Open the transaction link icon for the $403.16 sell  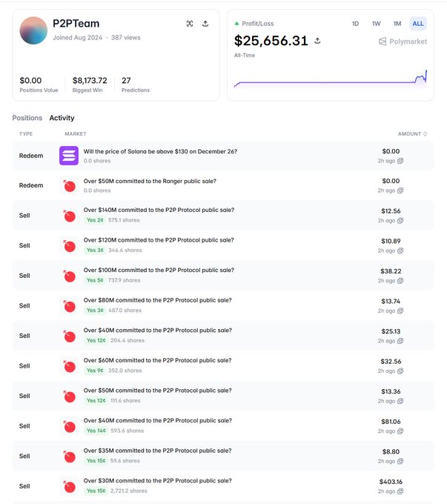pos(401,491)
